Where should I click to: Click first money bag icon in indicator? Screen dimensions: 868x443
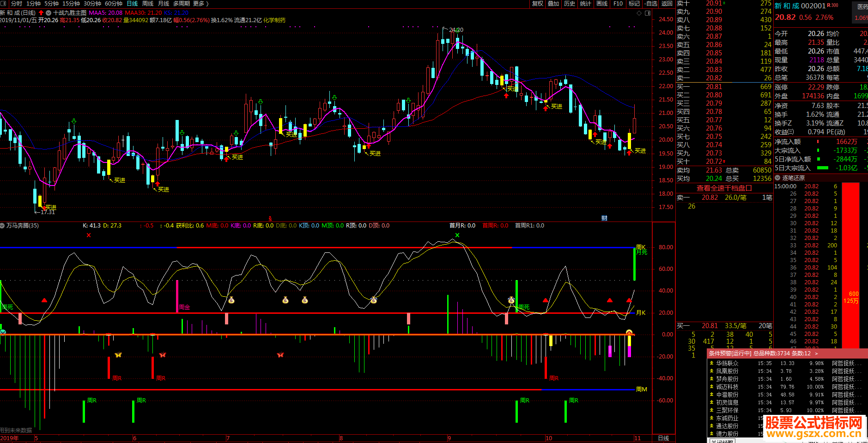pyautogui.click(x=231, y=300)
